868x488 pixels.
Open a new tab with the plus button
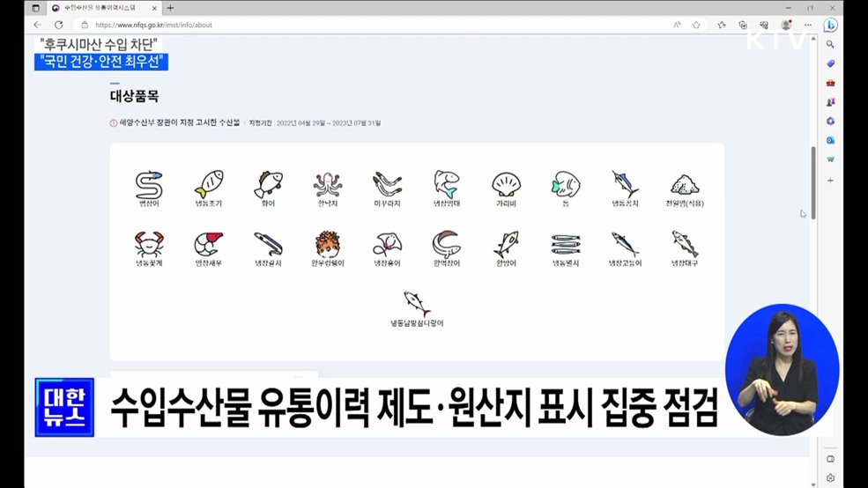point(170,7)
